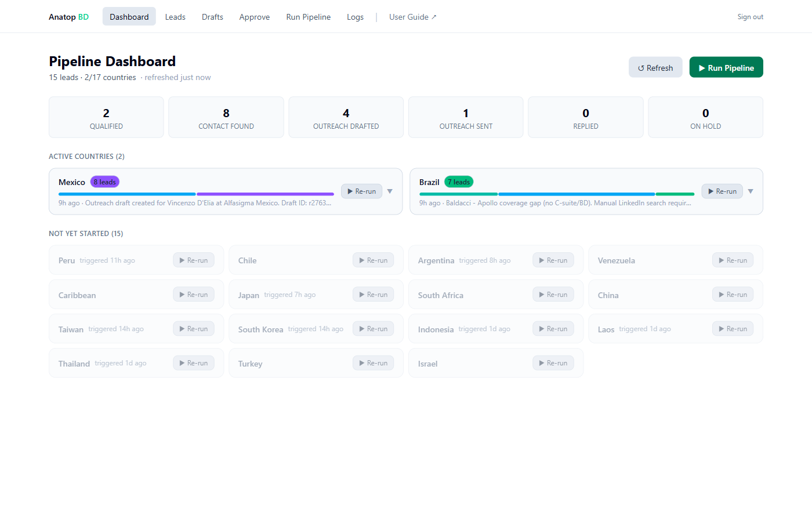Screen dimensions: 812x522
Task: Re-run pipeline for Argentina
Action: click(553, 260)
